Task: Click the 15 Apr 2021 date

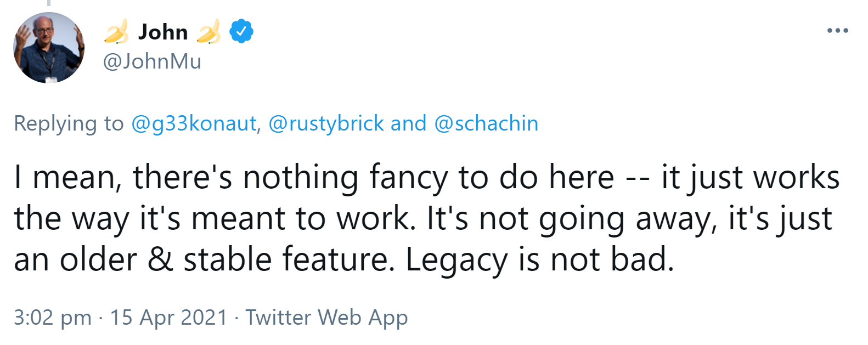Action: [169, 318]
